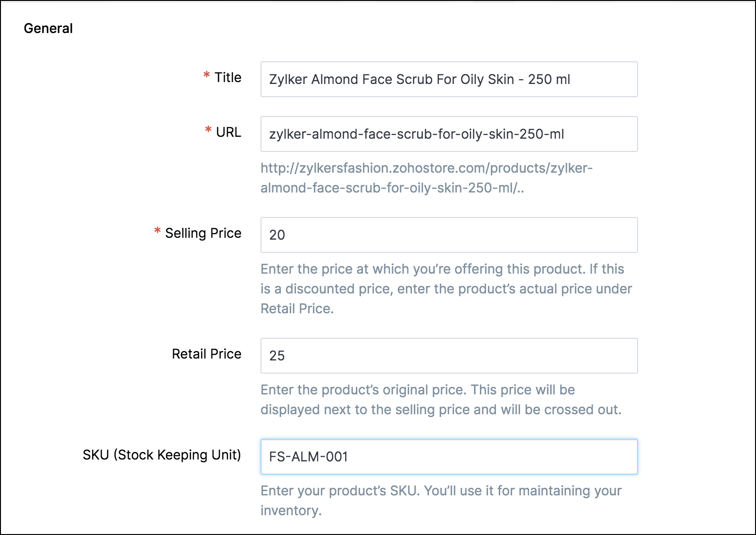The width and height of the screenshot is (756, 535).
Task: Click the URL field label
Action: [x=228, y=132]
